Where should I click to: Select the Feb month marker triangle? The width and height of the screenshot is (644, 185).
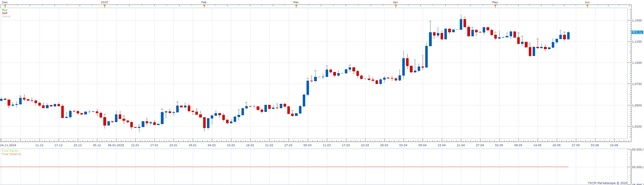[x=204, y=6]
